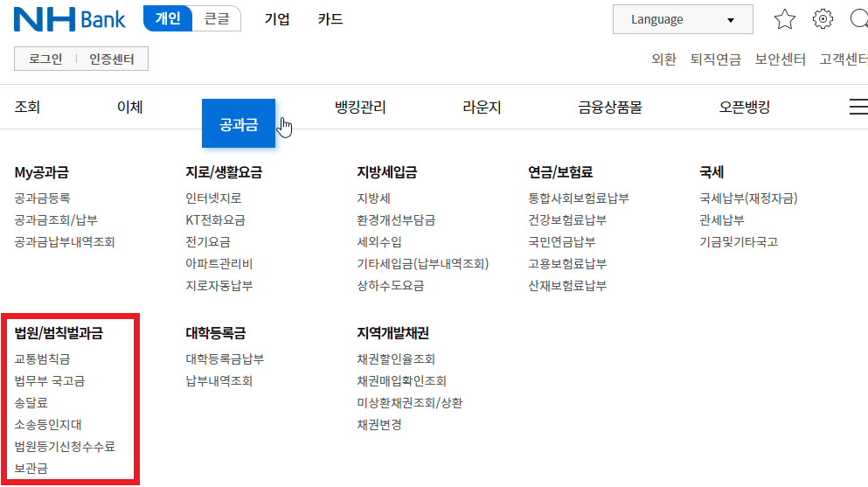Open 공과금조회/납부
Screen dimensions: 868x487
coord(56,220)
